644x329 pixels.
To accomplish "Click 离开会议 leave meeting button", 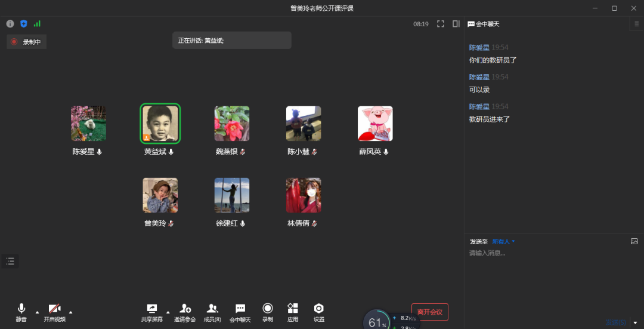I will pyautogui.click(x=430, y=312).
